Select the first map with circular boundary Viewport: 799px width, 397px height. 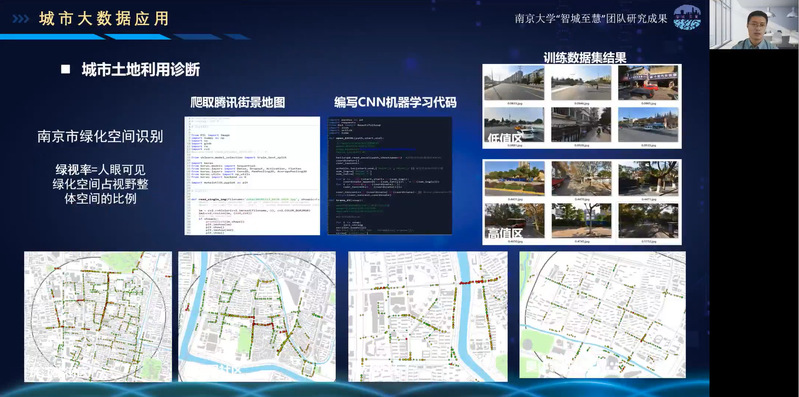click(98, 316)
